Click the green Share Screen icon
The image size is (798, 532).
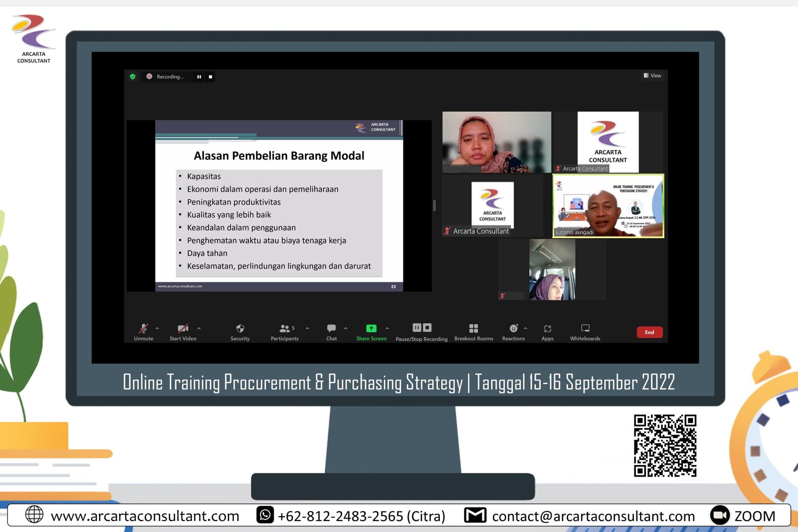pyautogui.click(x=371, y=329)
